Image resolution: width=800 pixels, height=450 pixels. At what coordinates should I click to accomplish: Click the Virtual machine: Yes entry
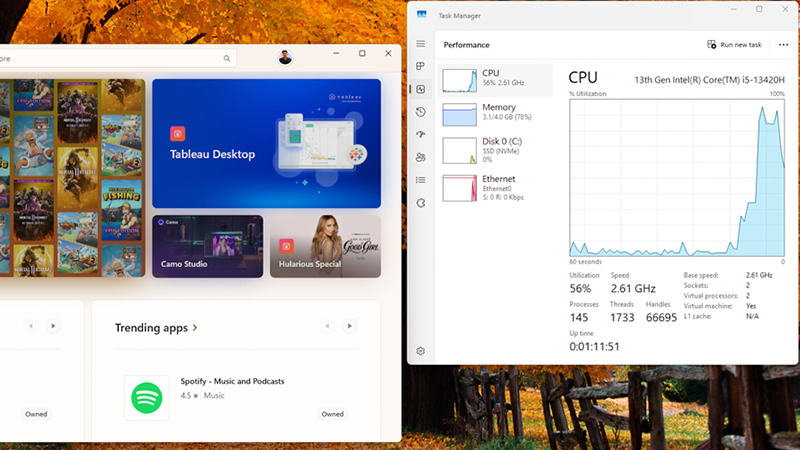[720, 306]
